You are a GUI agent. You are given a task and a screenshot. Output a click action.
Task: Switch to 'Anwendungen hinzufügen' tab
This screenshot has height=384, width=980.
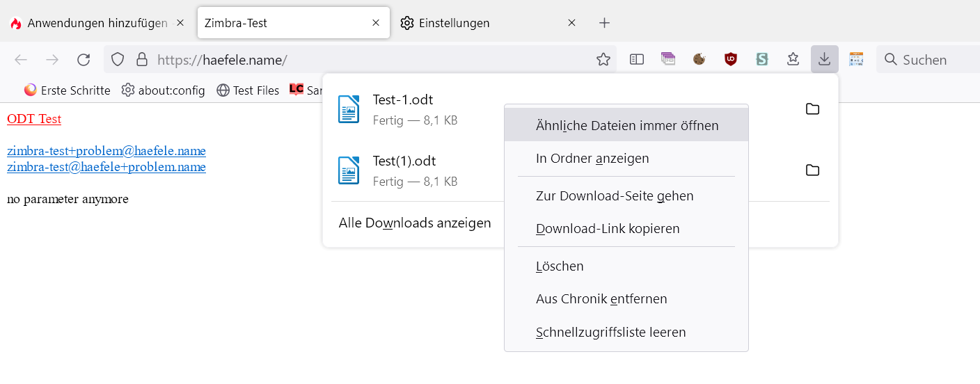pos(97,23)
